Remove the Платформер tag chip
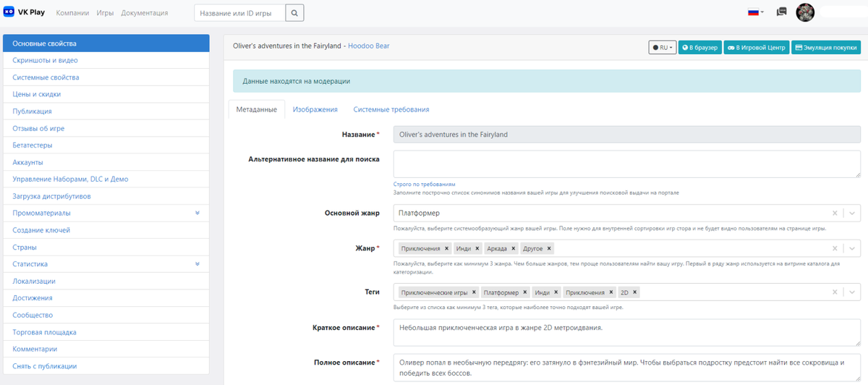The image size is (868, 385). 524,292
